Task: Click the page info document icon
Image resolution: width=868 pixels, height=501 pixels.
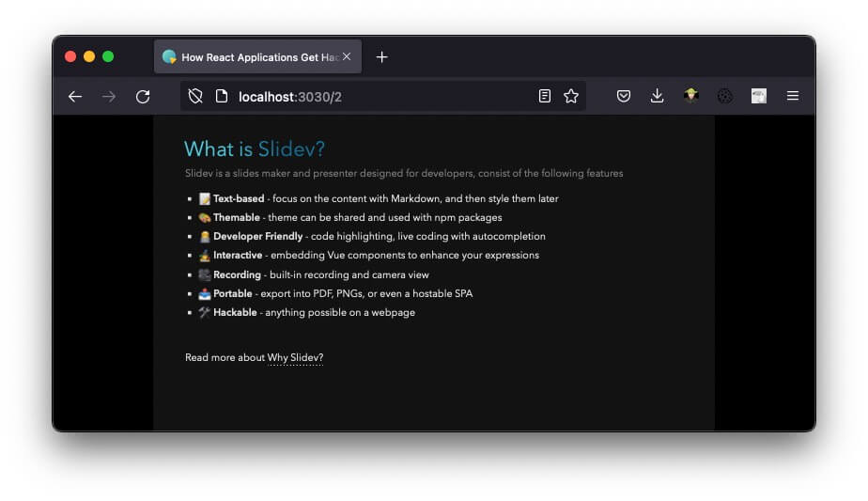Action: coord(222,96)
